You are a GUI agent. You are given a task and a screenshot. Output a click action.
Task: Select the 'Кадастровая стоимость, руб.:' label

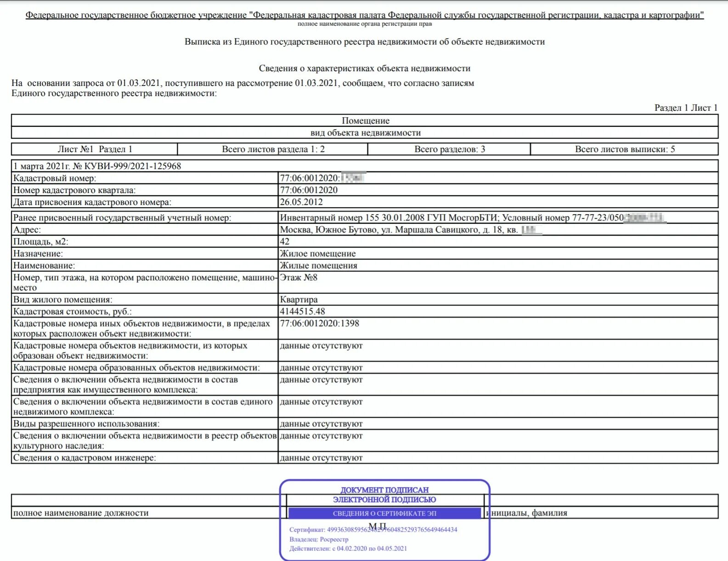(x=73, y=312)
